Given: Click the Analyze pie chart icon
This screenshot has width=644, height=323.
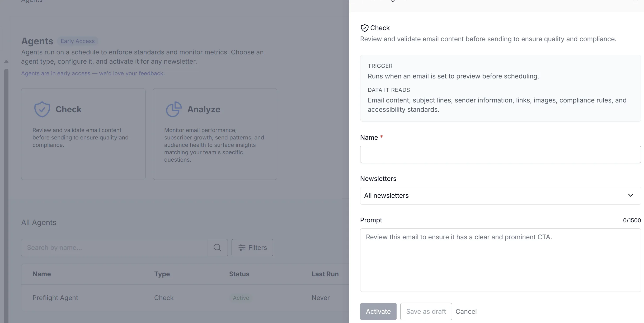Looking at the screenshot, I should 174,109.
